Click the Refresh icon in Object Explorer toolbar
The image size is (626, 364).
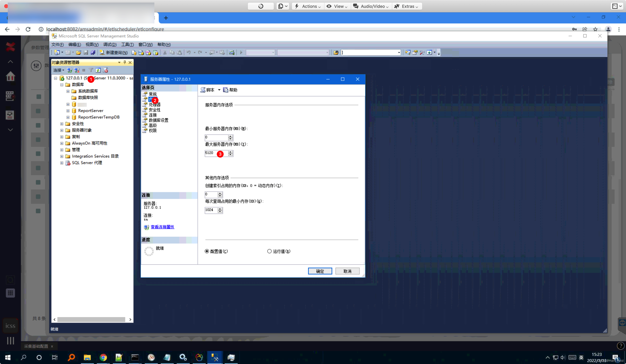tap(98, 70)
